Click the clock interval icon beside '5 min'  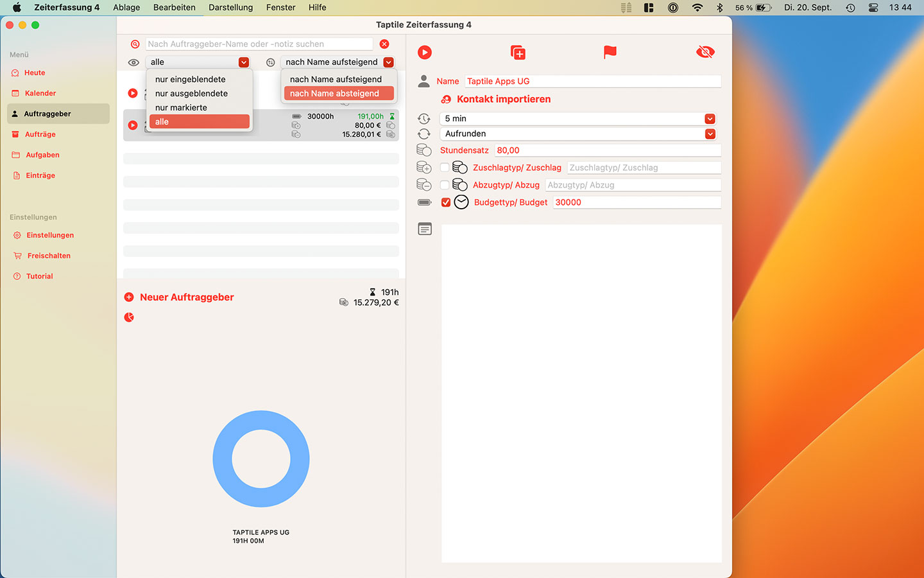pos(424,119)
